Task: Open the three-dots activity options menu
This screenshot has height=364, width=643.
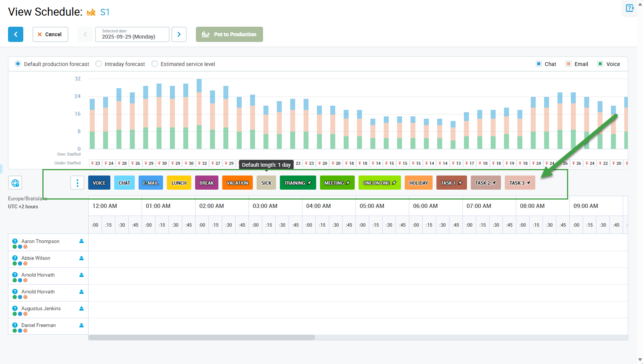Action: point(77,183)
